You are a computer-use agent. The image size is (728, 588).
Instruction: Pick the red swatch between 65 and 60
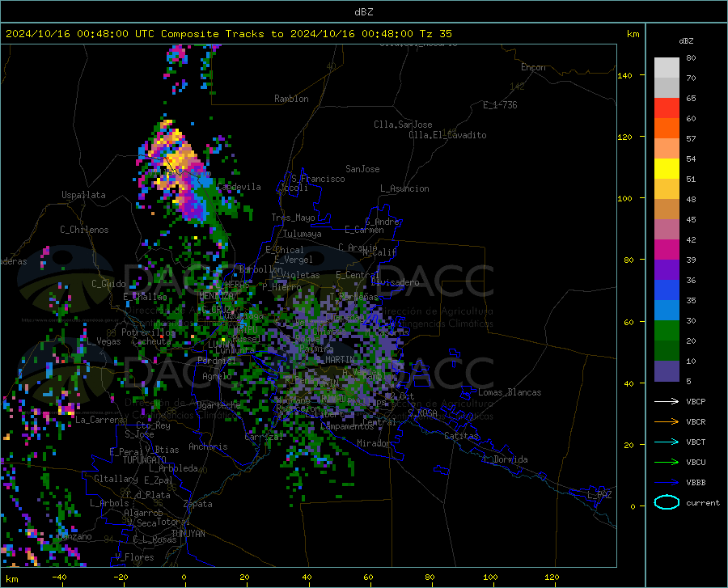667,108
